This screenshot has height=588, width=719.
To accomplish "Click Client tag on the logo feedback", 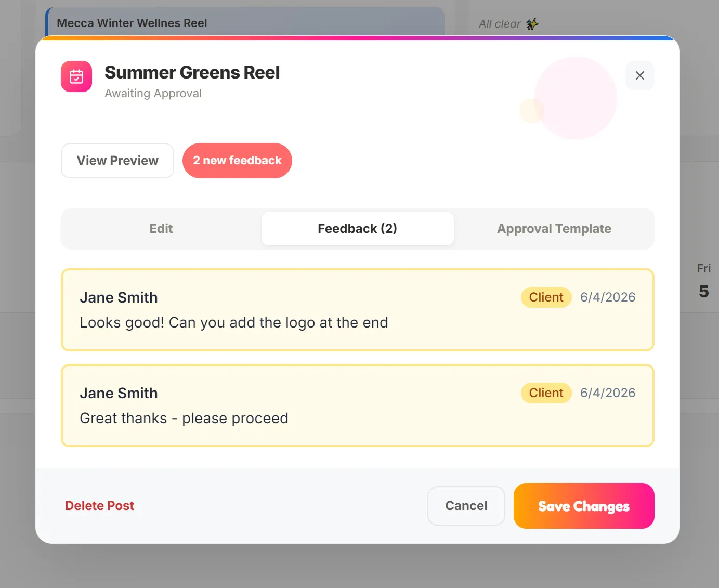I will click(x=546, y=297).
